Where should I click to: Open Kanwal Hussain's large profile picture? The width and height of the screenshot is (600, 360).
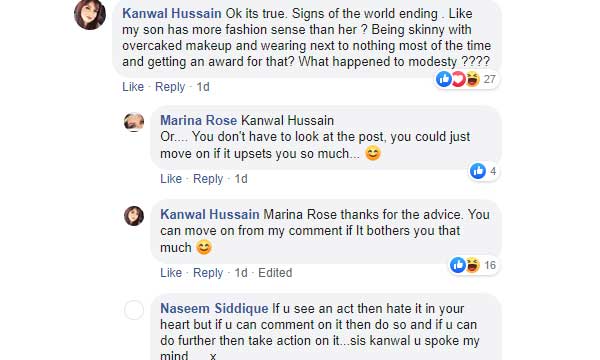tap(90, 14)
